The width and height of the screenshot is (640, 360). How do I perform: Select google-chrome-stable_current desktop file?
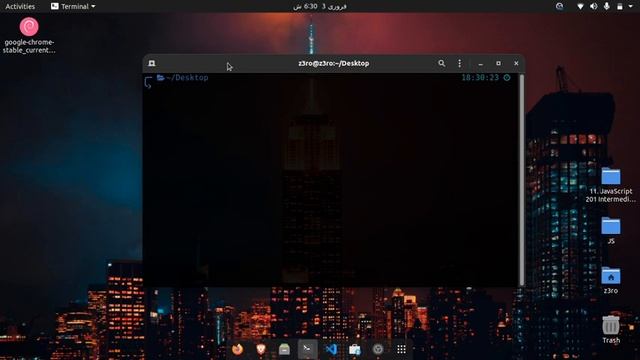click(x=29, y=36)
